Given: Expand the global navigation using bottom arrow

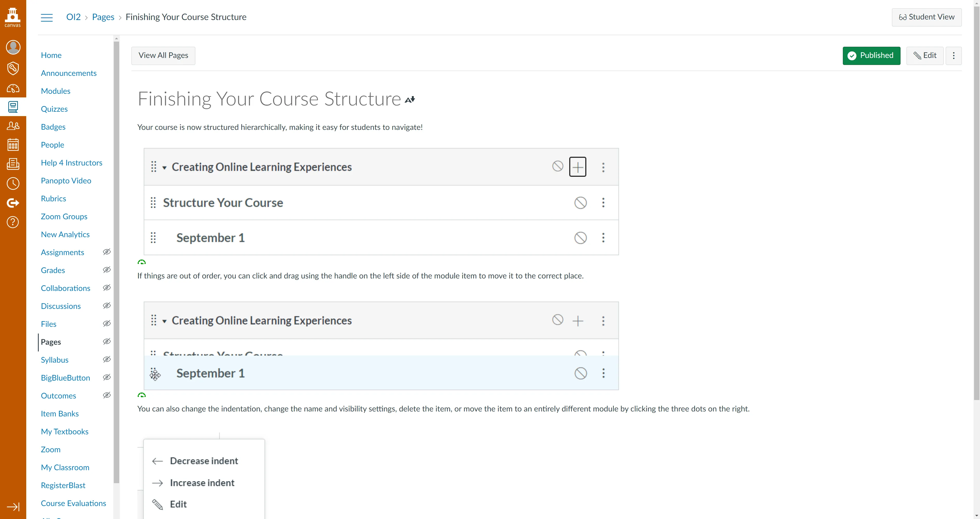Looking at the screenshot, I should [x=13, y=507].
